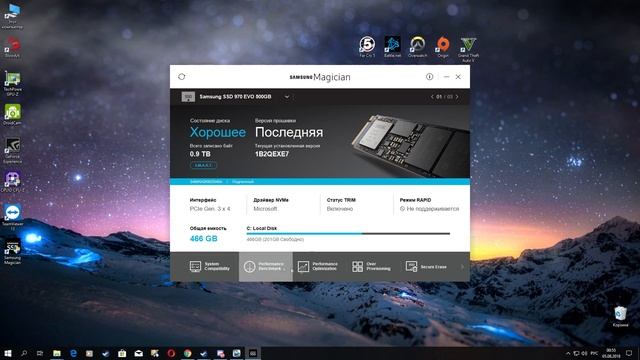Click the firmware version 1B2QEXE7

272,154
